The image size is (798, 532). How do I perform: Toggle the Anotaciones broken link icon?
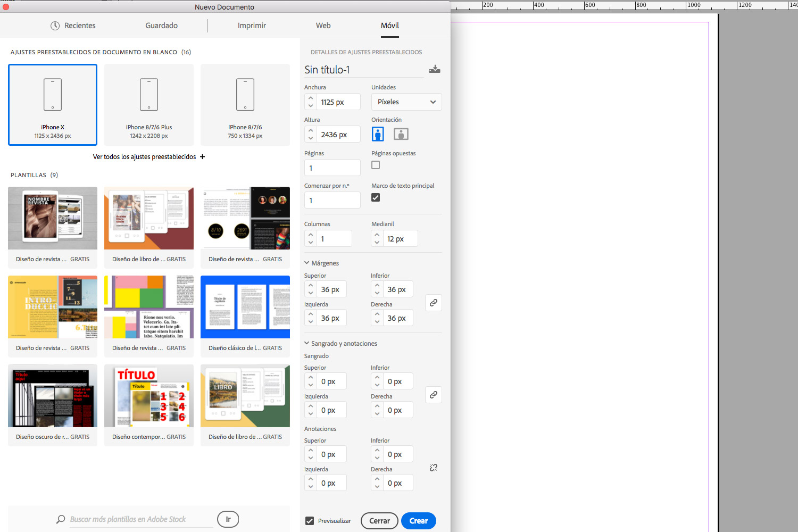pyautogui.click(x=434, y=468)
